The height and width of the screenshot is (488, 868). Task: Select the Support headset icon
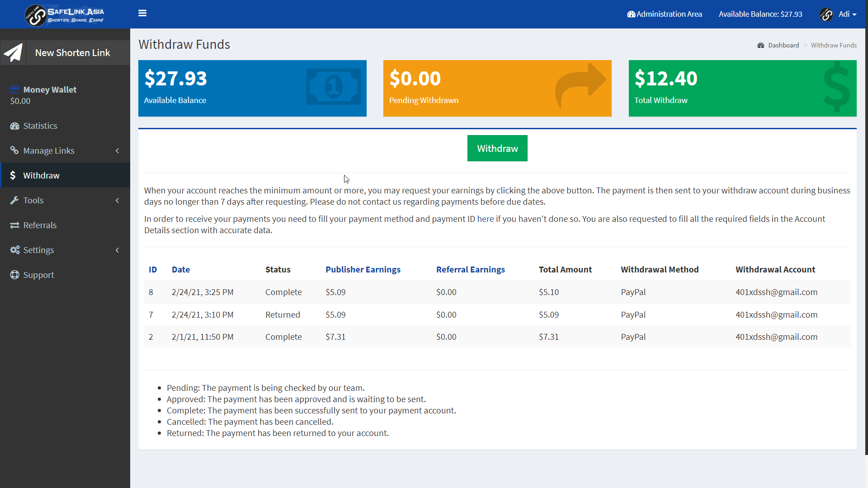click(14, 275)
